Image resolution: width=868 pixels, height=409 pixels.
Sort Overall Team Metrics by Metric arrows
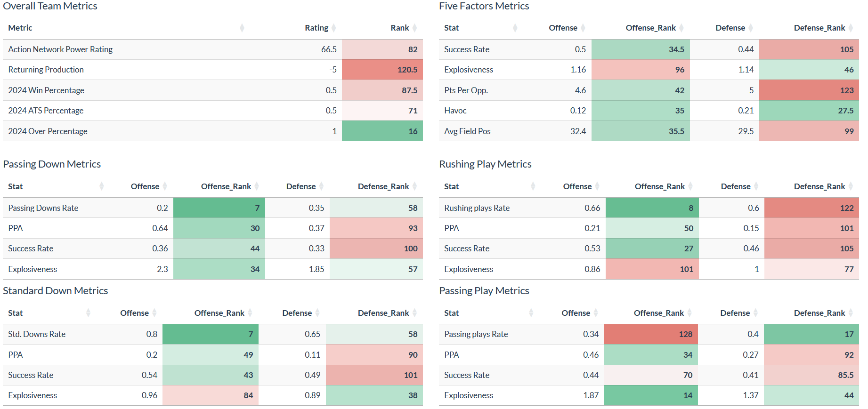[x=242, y=28]
